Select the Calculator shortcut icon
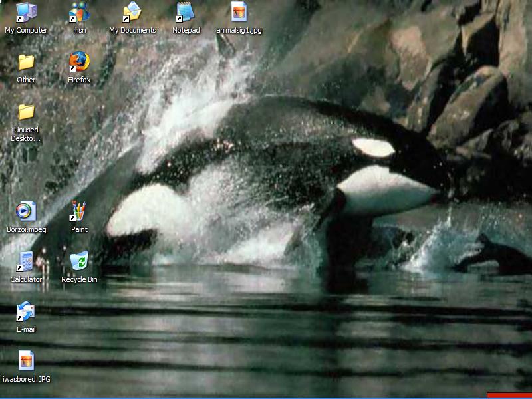The height and width of the screenshot is (399, 532). pos(26,261)
